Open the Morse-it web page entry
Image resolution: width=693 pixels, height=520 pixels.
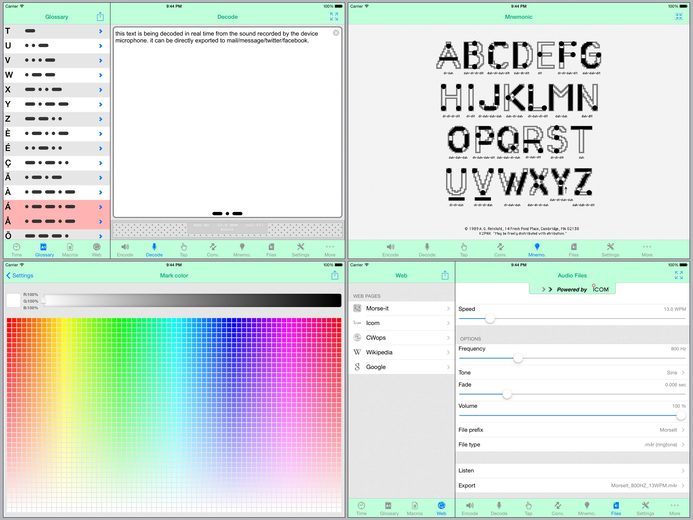[401, 308]
